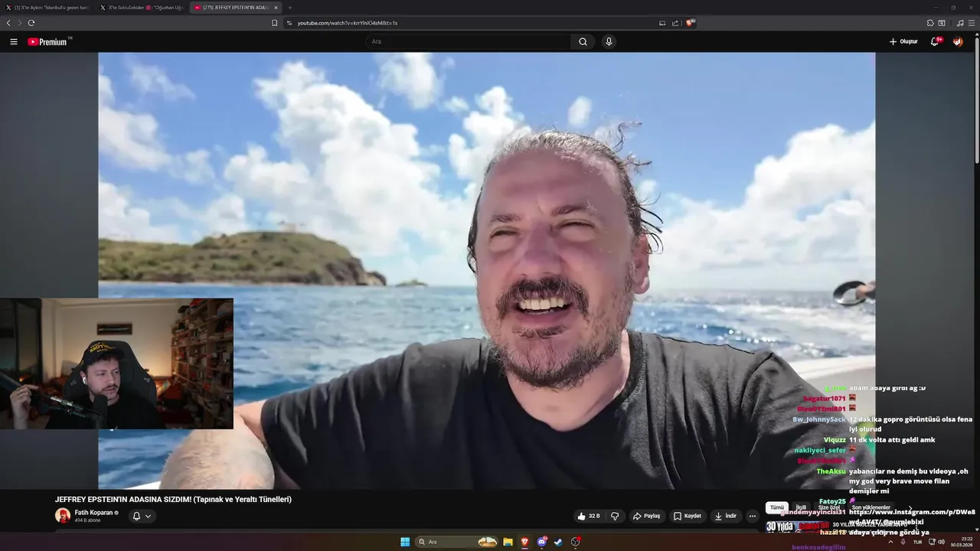
Task: Click Paylaş share button
Action: (x=646, y=517)
